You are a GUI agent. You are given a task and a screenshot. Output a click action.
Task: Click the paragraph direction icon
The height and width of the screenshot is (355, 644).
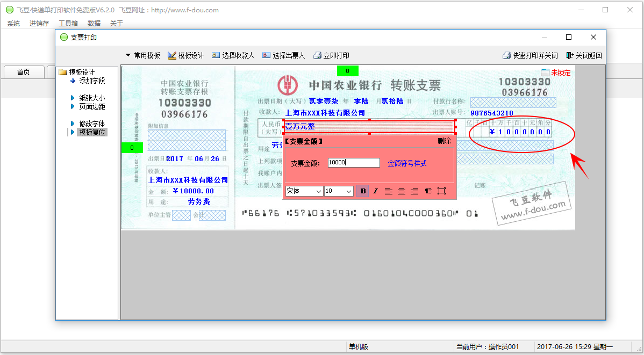[428, 191]
